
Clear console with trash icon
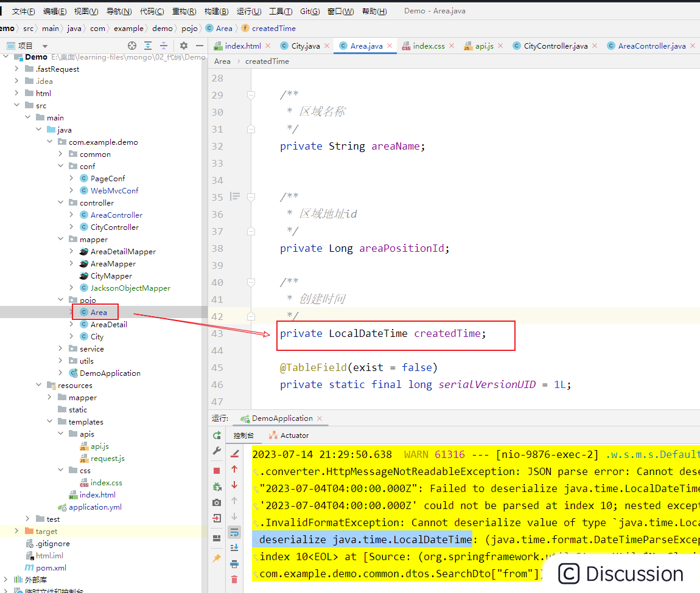[x=234, y=580]
